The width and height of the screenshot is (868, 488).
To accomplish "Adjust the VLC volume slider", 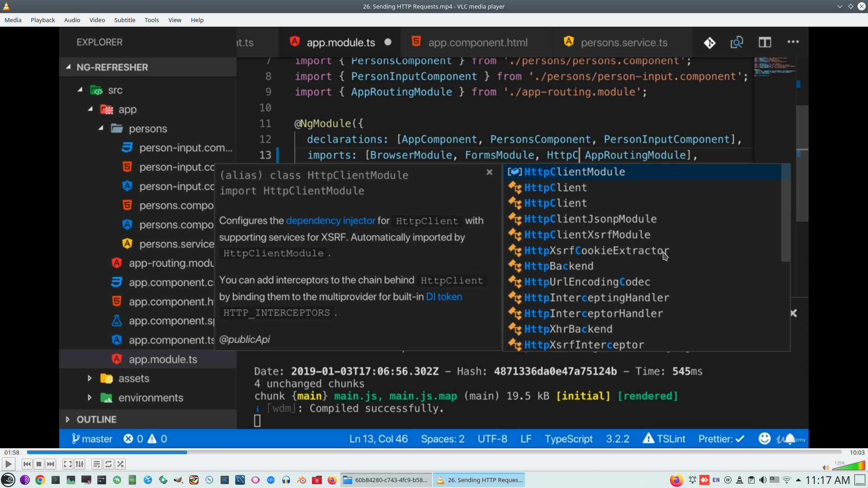I will pyautogui.click(x=849, y=466).
